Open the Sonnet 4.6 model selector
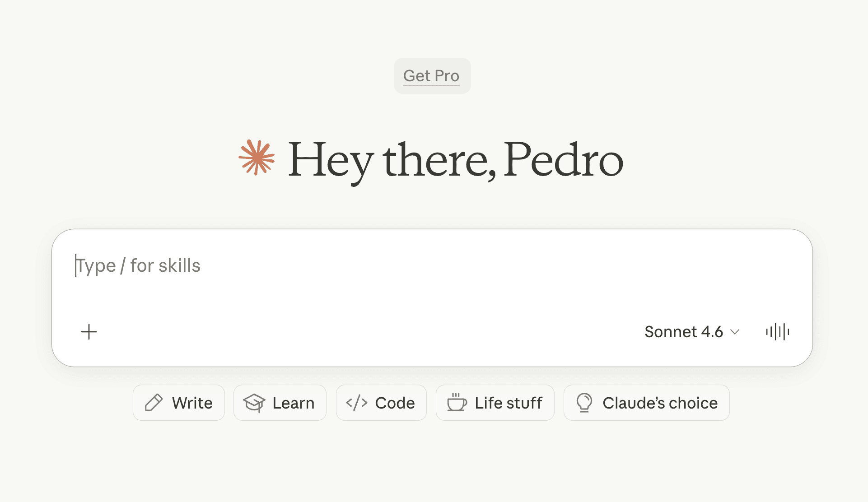 click(x=684, y=332)
